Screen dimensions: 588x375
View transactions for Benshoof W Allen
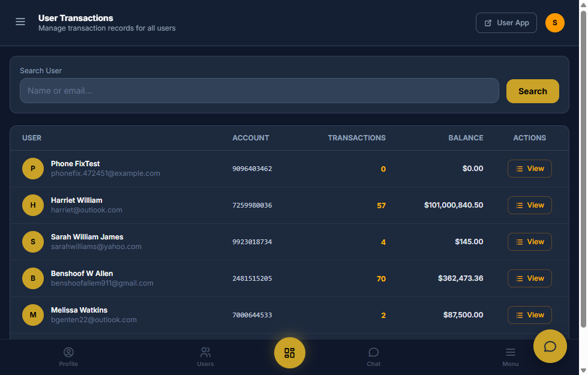point(529,278)
